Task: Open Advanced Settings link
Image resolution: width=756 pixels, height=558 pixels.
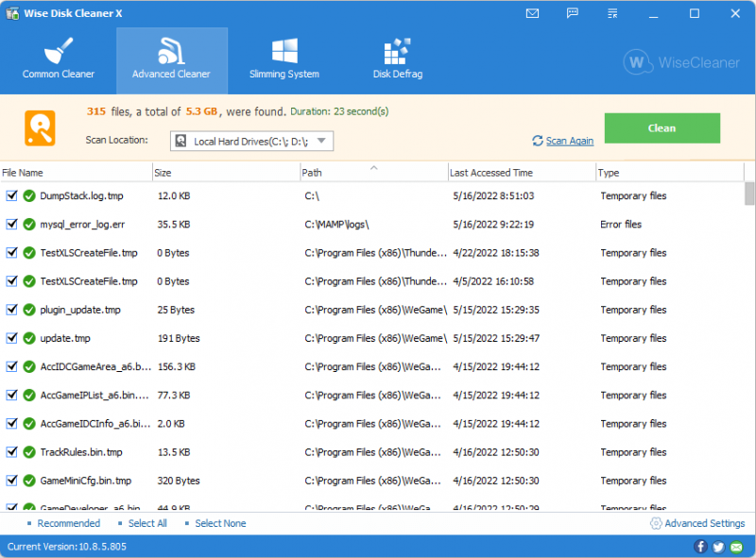Action: pyautogui.click(x=704, y=523)
